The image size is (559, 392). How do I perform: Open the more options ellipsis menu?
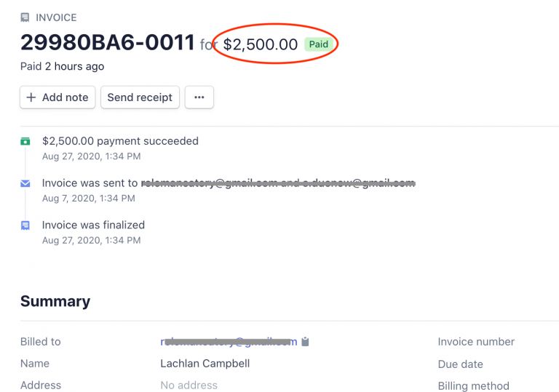(199, 97)
